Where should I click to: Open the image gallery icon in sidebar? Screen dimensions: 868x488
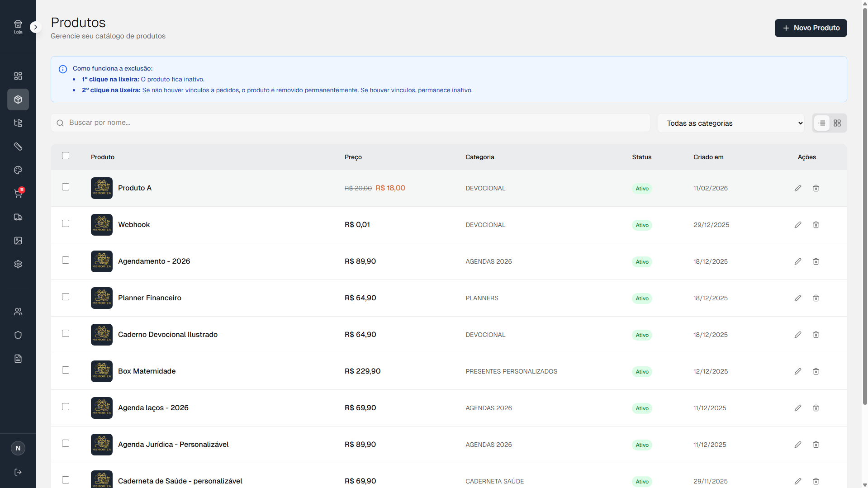[18, 241]
